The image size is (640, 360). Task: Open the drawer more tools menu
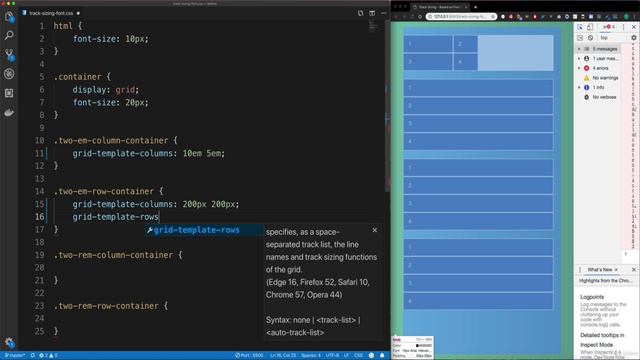(x=580, y=270)
